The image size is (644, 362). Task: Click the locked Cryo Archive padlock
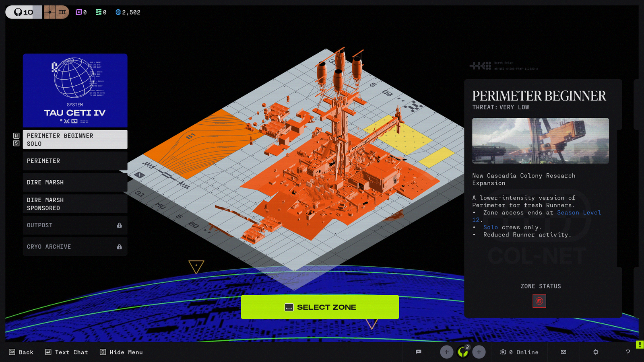[x=119, y=247]
